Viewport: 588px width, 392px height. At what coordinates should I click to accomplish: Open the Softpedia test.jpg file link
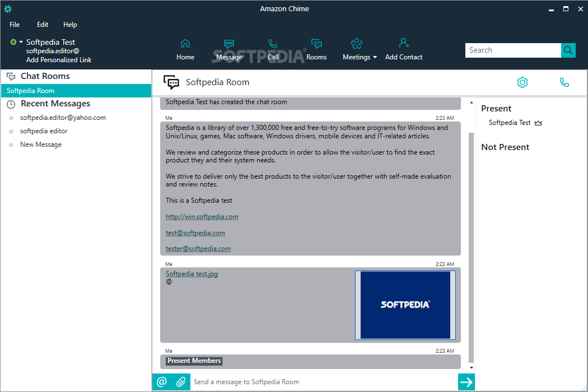(x=192, y=274)
